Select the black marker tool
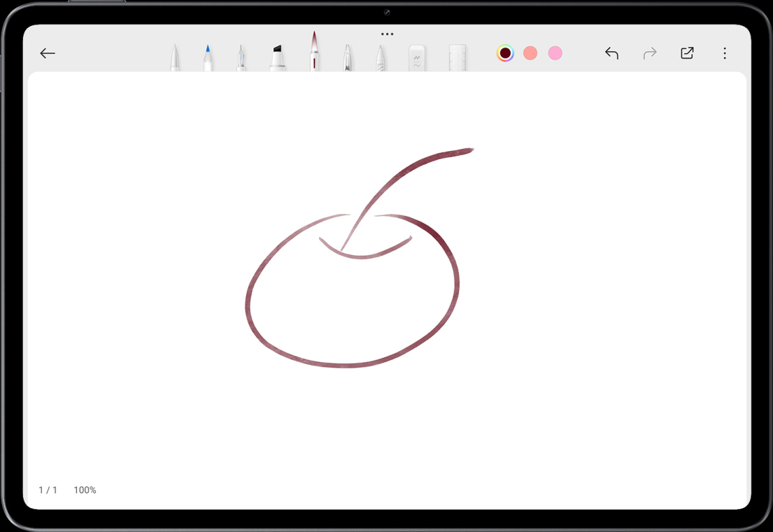The image size is (773, 532). (277, 57)
